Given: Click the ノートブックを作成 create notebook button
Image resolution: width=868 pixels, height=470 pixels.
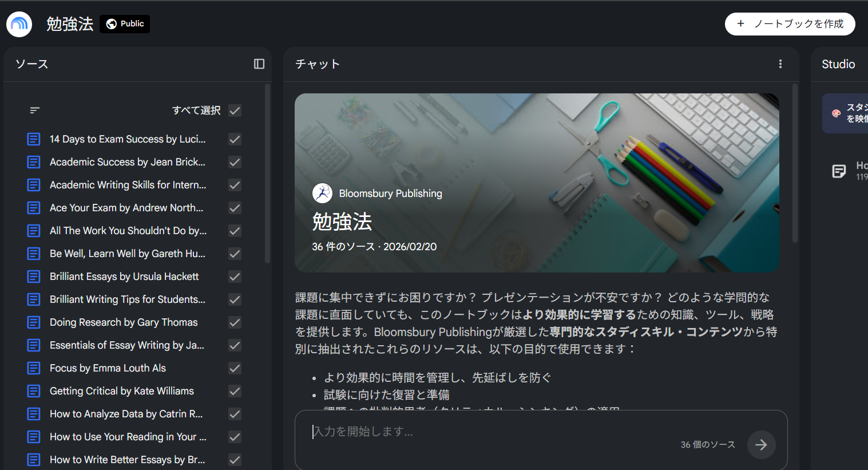Looking at the screenshot, I should (790, 24).
